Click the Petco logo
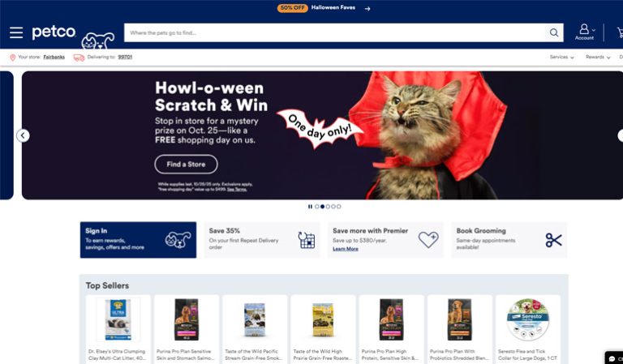The image size is (623, 364). [54, 32]
